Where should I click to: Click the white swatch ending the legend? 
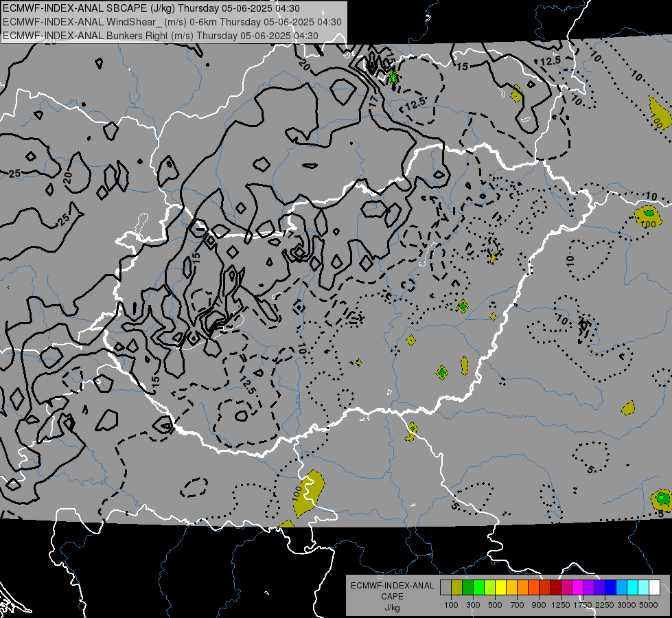coord(654,588)
